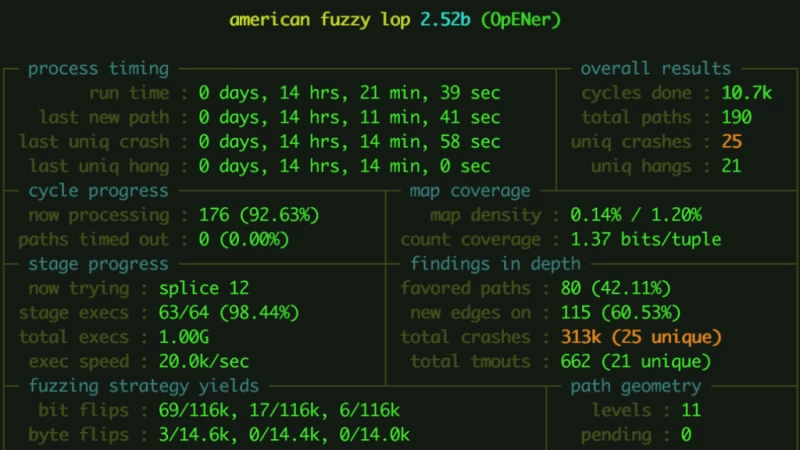Image resolution: width=800 pixels, height=450 pixels.
Task: Click the 'process timing' section header
Action: click(98, 69)
